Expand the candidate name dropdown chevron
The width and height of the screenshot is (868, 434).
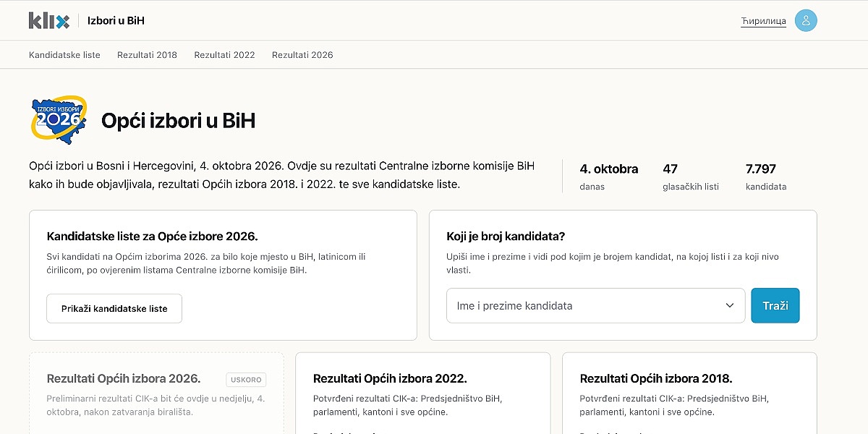[x=730, y=305]
